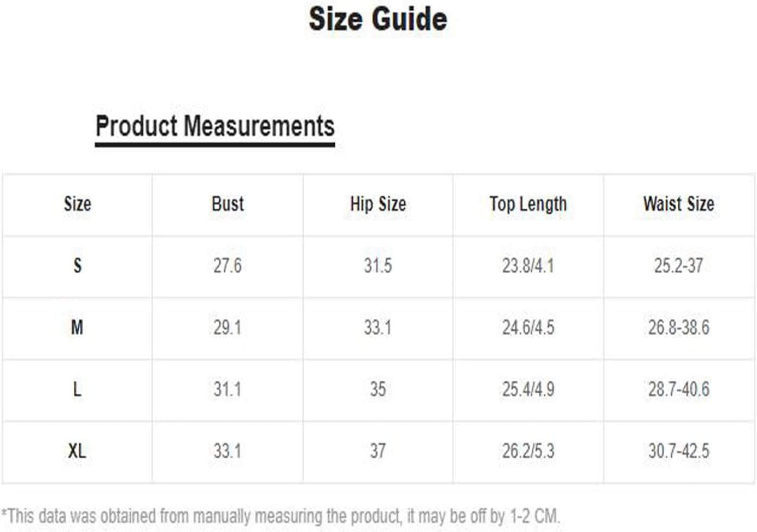This screenshot has width=757, height=532.
Task: Select the Product Measurements heading
Action: [x=215, y=126]
